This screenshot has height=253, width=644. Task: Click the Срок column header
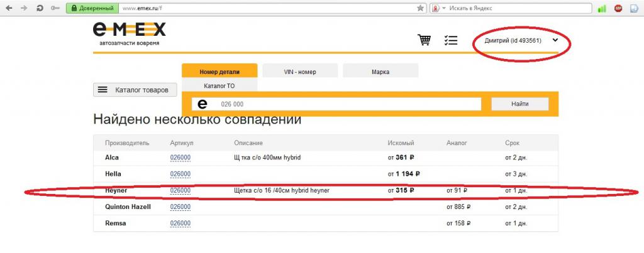point(512,143)
